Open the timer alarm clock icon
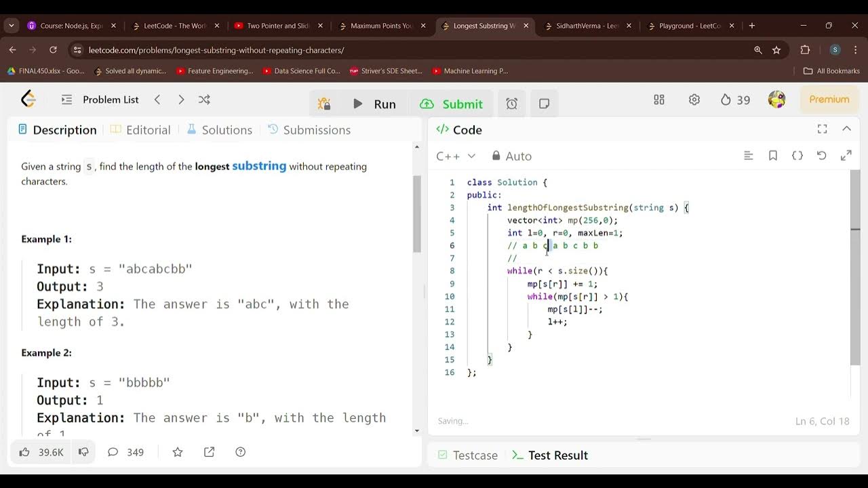868x488 pixels. 512,104
